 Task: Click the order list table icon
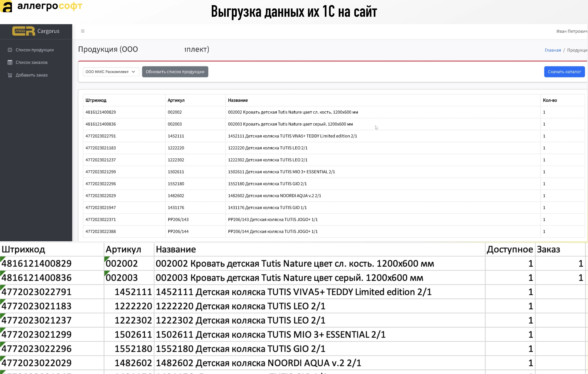click(10, 62)
